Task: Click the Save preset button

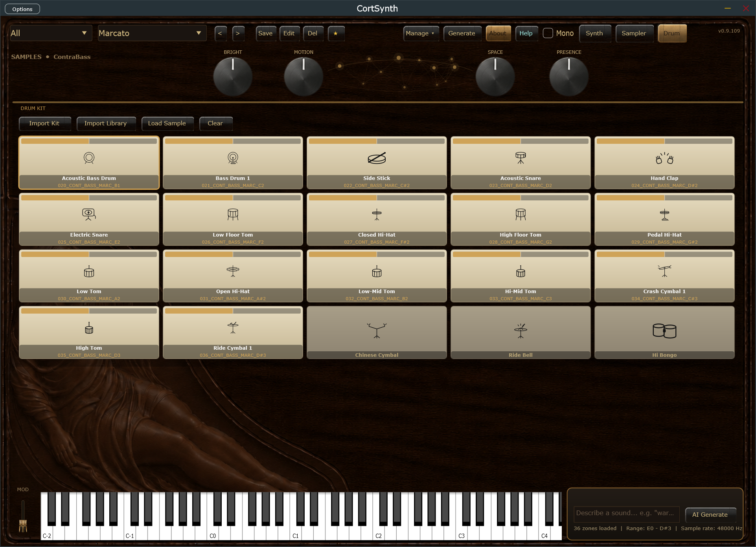Action: point(265,33)
